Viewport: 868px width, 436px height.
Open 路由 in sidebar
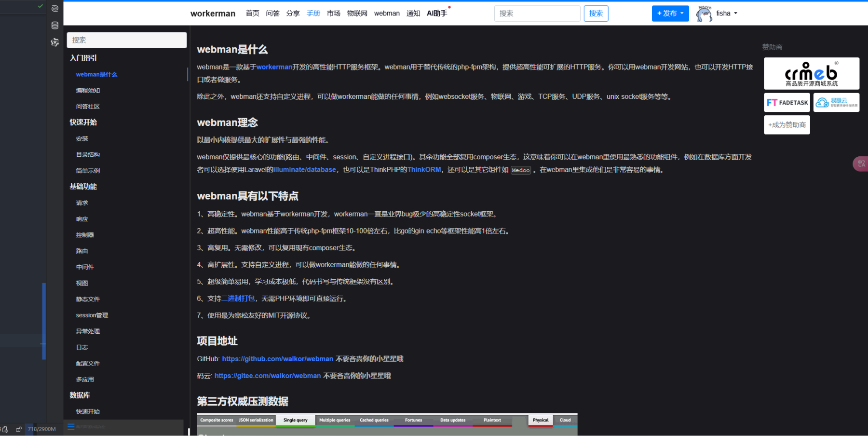(82, 251)
